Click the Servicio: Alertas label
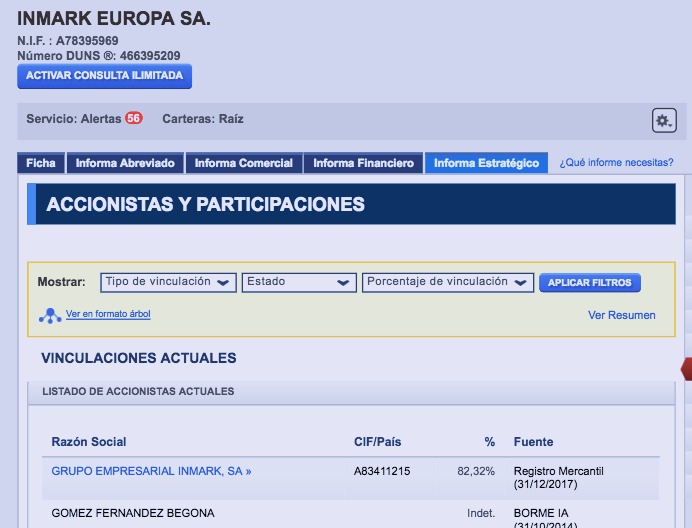This screenshot has height=528, width=692. pos(74,119)
